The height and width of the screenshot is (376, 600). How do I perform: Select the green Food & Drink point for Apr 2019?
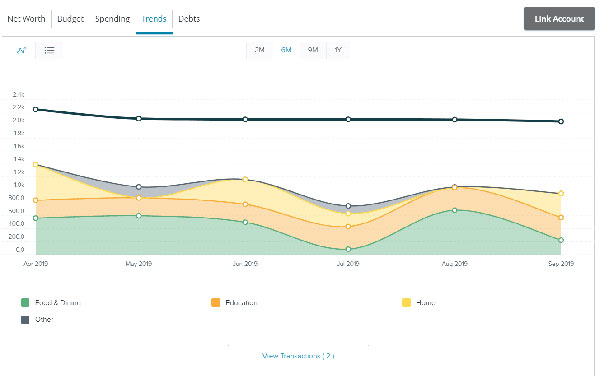click(36, 218)
